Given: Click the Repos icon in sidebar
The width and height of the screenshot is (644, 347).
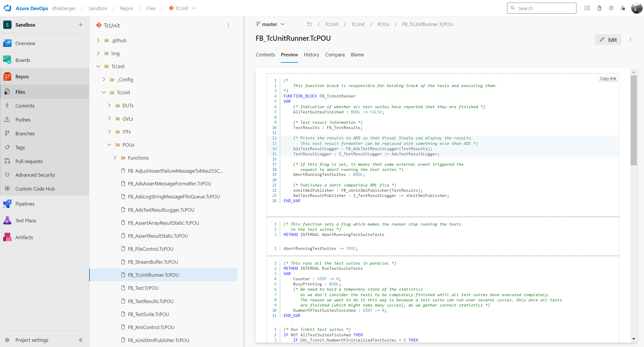Looking at the screenshot, I should click(x=7, y=77).
